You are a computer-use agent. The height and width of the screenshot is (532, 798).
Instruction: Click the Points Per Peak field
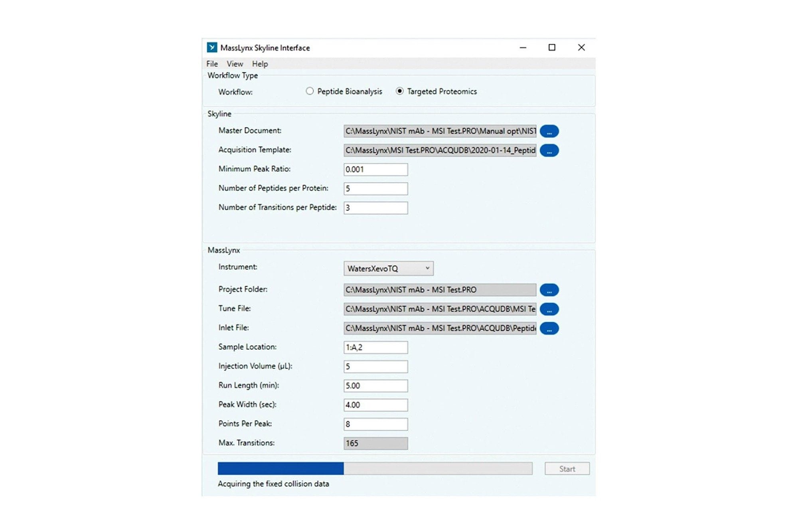click(376, 424)
